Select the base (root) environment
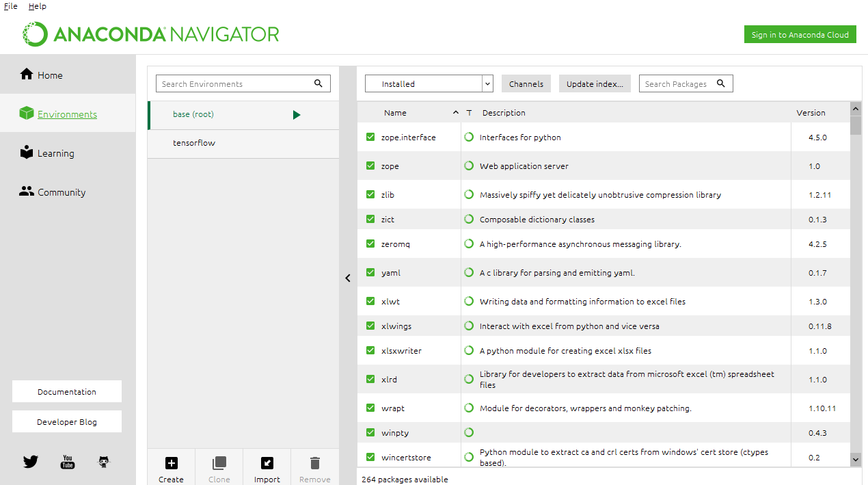868x485 pixels. [243, 115]
